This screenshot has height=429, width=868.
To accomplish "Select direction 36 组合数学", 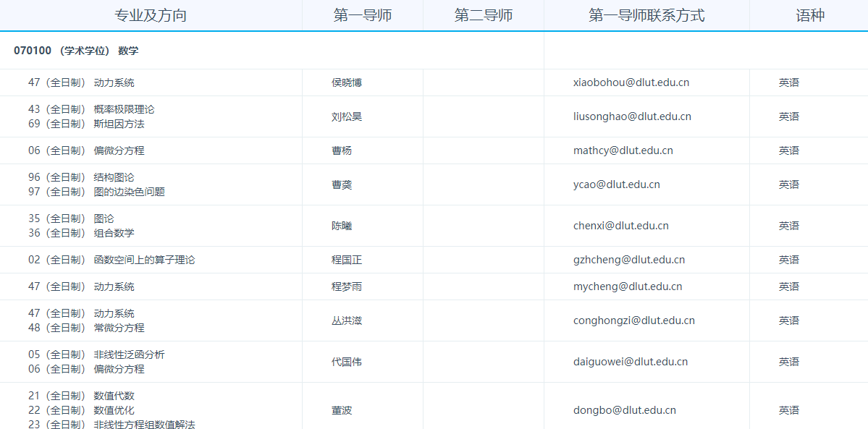I will click(81, 233).
